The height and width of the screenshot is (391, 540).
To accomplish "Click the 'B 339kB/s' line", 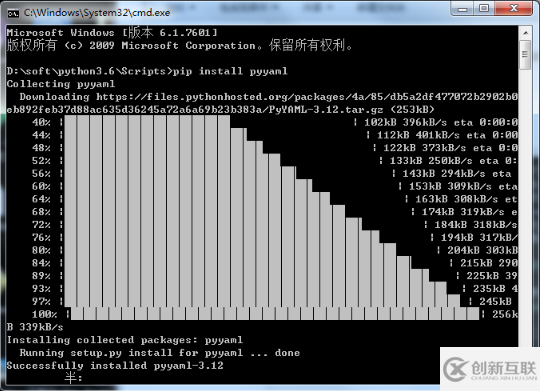I will [35, 327].
